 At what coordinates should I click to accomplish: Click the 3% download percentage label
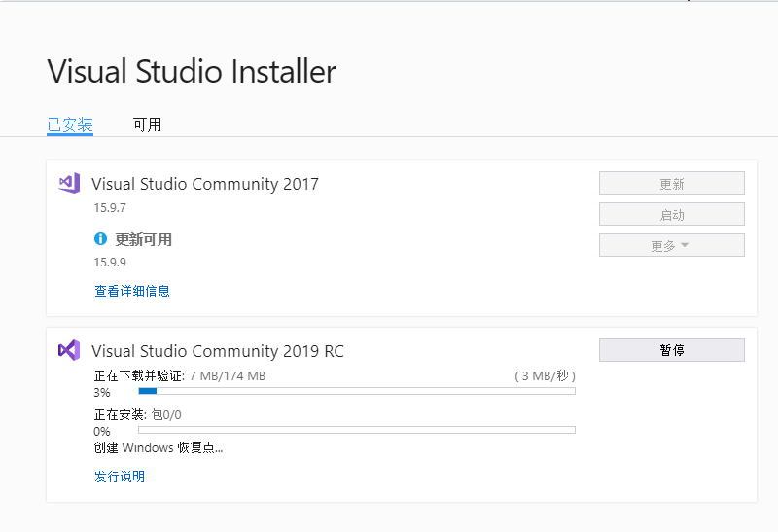click(x=102, y=393)
